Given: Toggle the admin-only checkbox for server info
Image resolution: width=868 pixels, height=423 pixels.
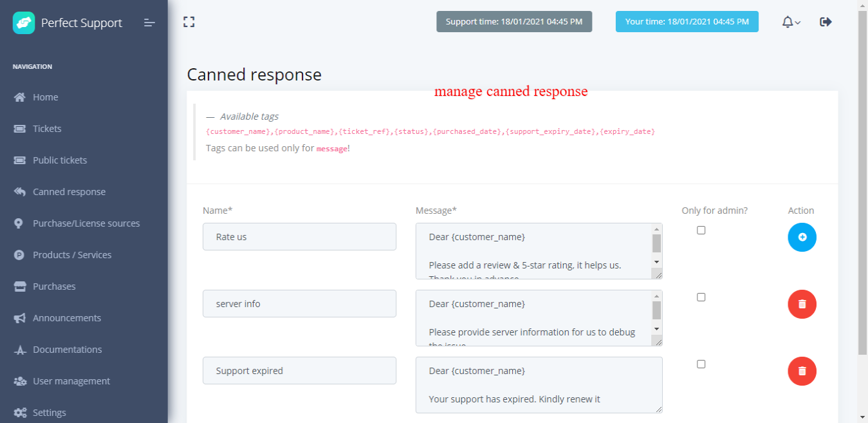Looking at the screenshot, I should pyautogui.click(x=701, y=297).
